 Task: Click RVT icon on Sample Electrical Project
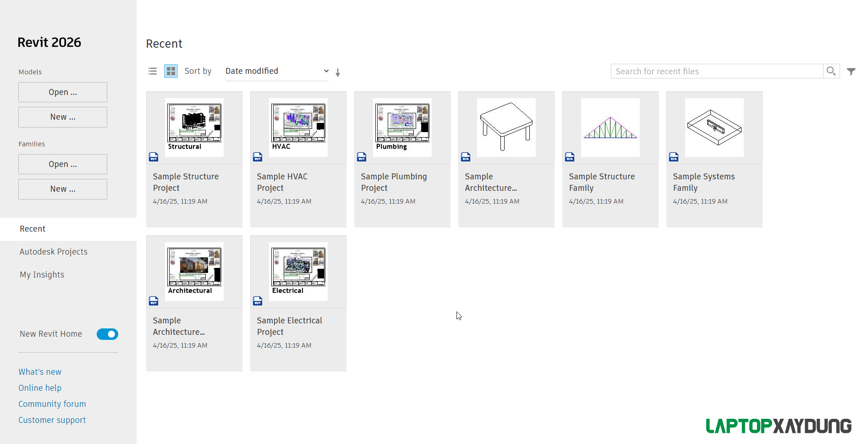(258, 301)
